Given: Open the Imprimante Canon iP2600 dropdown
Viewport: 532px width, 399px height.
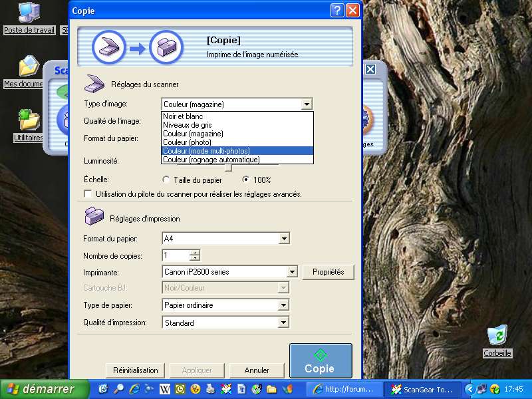Looking at the screenshot, I should coord(291,272).
